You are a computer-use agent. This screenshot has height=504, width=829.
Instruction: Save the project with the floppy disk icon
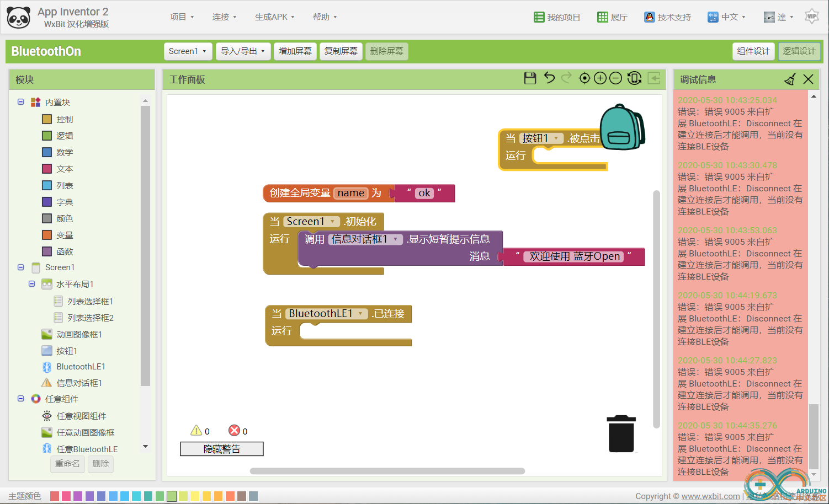click(x=530, y=78)
